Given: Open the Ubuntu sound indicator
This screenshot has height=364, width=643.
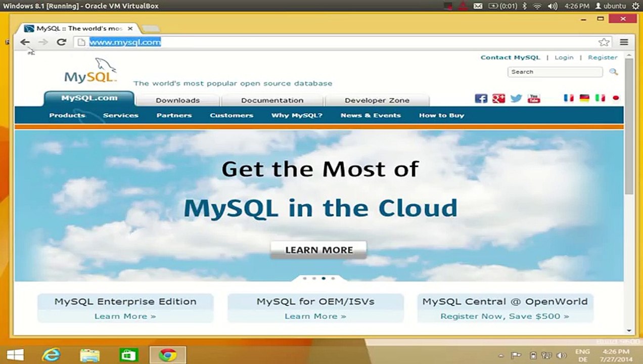Looking at the screenshot, I should pyautogui.click(x=553, y=6).
